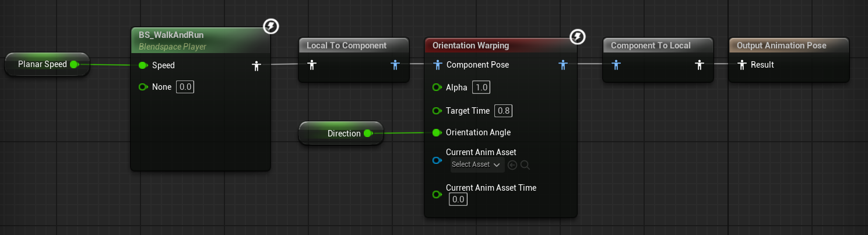Select the BS_WalkAndRun node title
Viewport: 868px width, 235px height.
pos(171,35)
